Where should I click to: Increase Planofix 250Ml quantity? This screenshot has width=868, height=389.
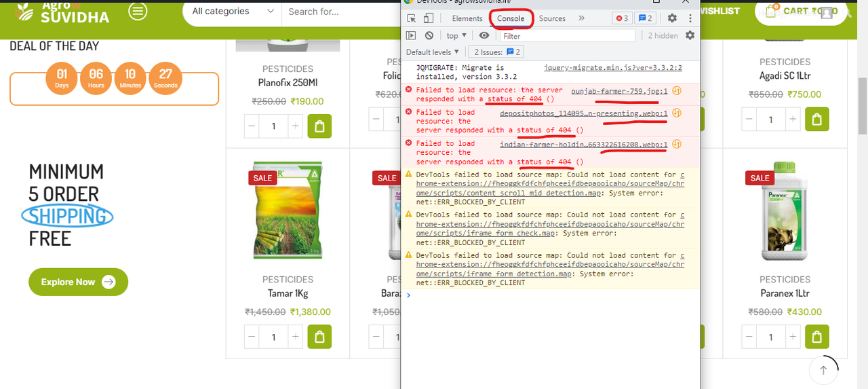click(x=295, y=126)
